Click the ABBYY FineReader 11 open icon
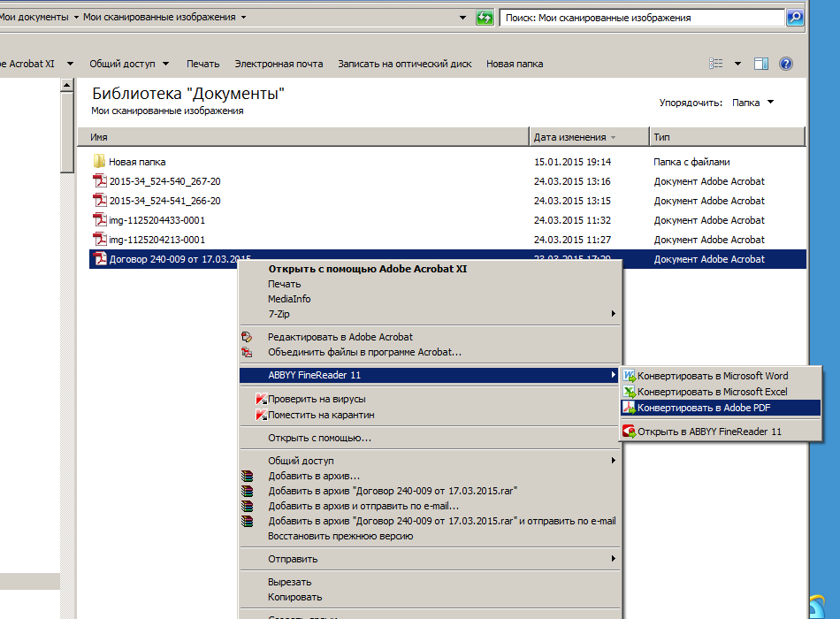The image size is (840, 619). coord(629,432)
